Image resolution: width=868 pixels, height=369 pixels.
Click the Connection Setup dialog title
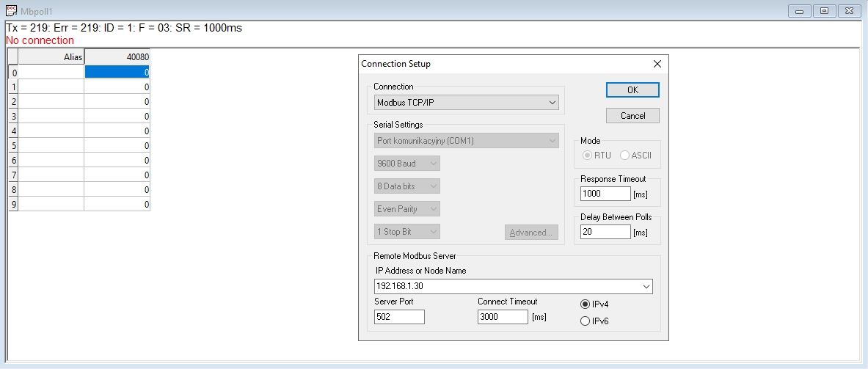point(395,64)
